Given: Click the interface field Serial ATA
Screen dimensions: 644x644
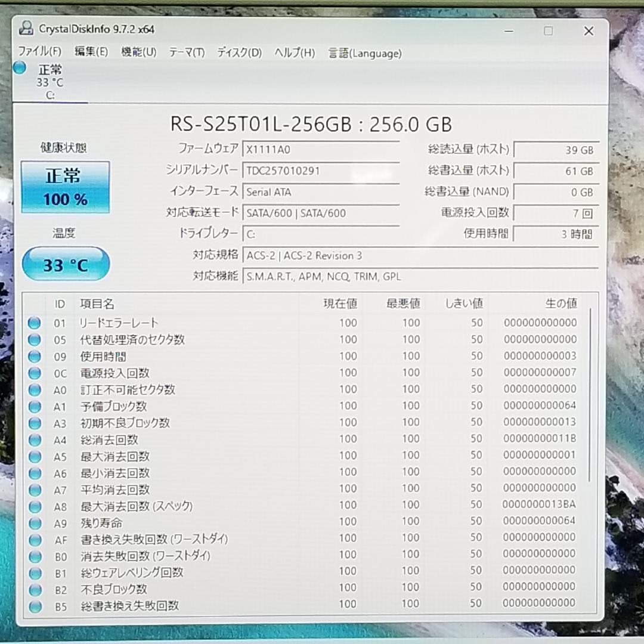Looking at the screenshot, I should coord(321,192).
